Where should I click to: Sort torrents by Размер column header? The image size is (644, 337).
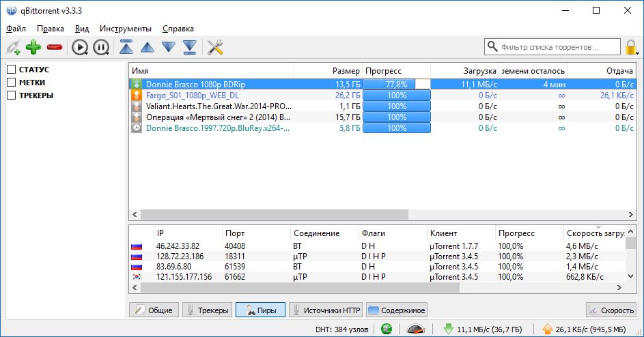[328, 71]
